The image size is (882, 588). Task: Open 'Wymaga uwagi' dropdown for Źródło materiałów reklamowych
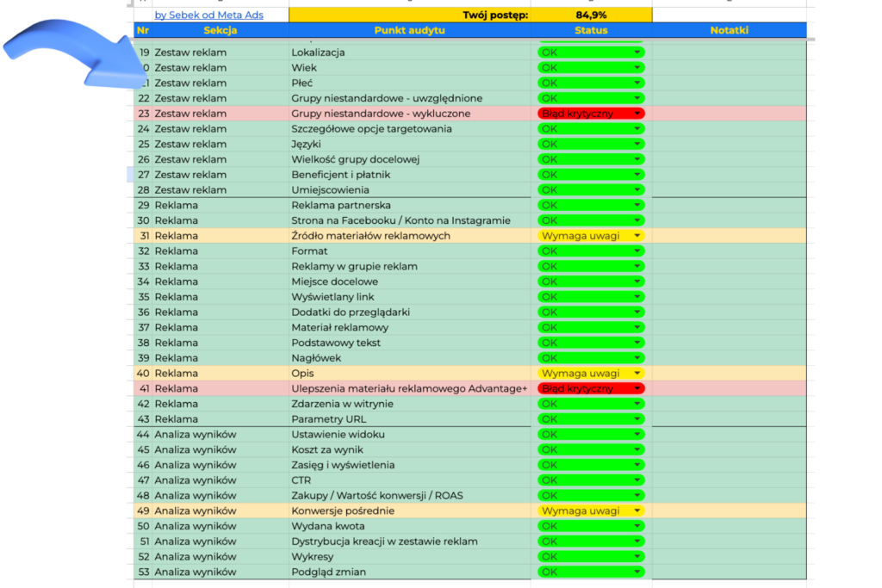coord(637,236)
